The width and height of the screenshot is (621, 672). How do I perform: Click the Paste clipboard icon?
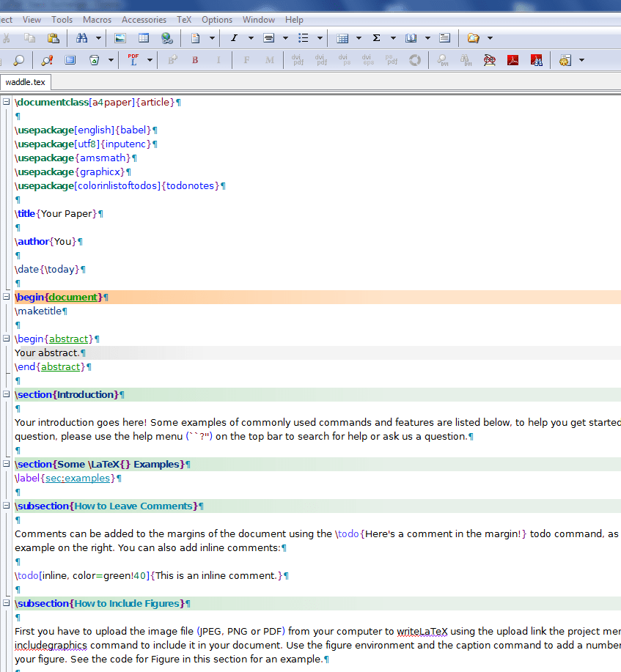coord(53,38)
